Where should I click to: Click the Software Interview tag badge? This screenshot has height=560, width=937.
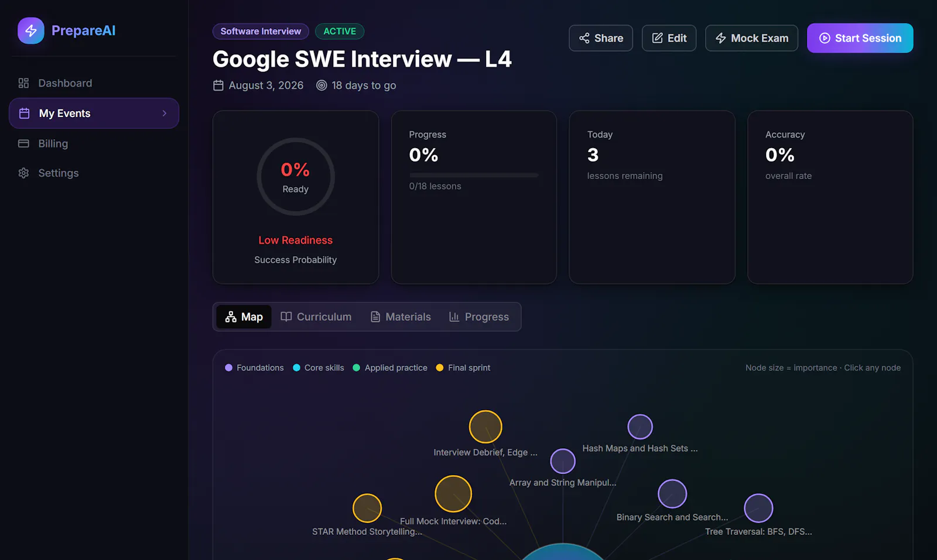(x=261, y=32)
